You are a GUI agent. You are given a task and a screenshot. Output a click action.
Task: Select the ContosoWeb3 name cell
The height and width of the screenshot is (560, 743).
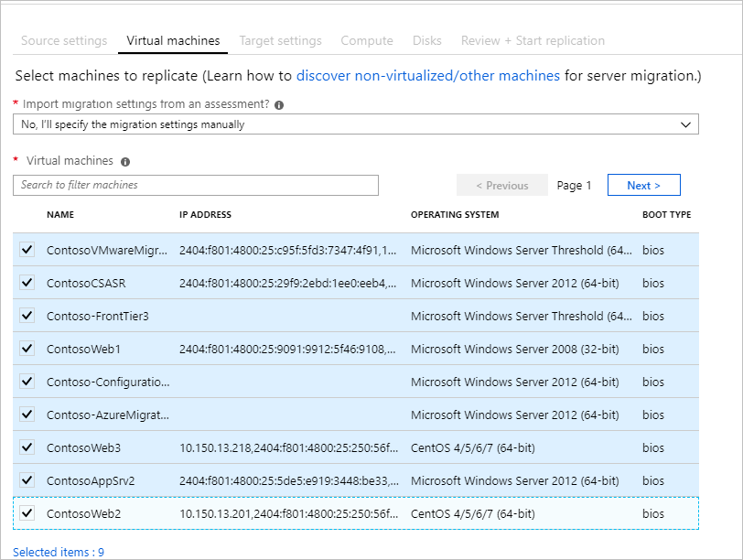click(83, 447)
